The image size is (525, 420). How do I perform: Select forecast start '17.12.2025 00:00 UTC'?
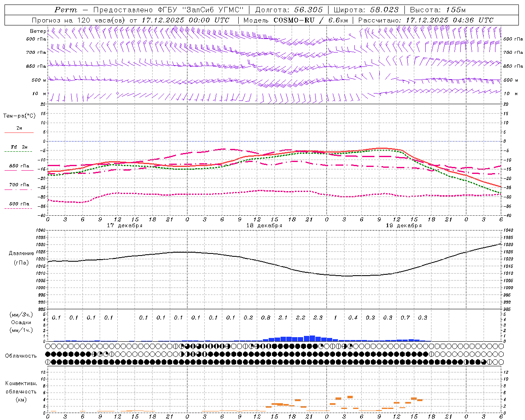click(x=185, y=20)
